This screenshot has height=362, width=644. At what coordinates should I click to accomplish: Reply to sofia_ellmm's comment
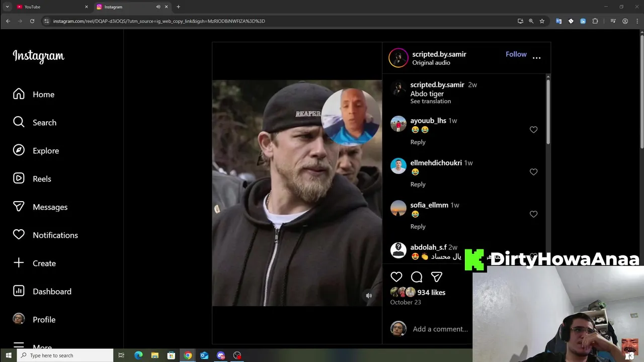[x=418, y=227]
